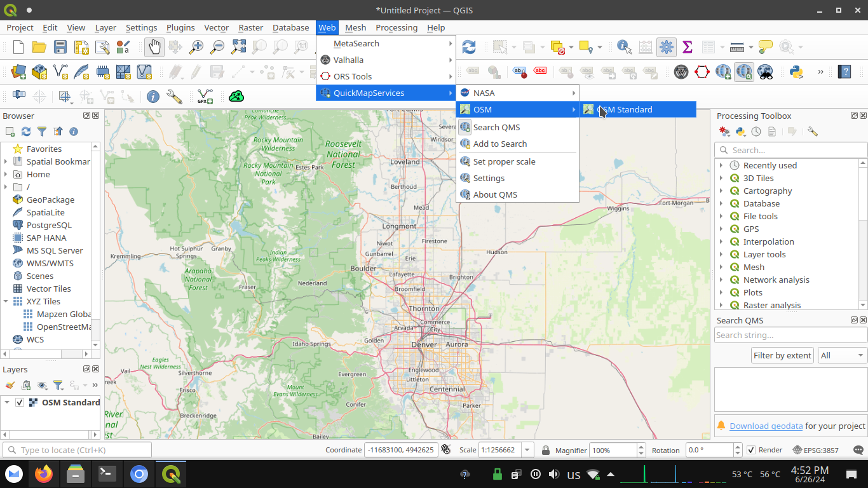
Task: Select the Identify Features tool
Action: (x=625, y=47)
